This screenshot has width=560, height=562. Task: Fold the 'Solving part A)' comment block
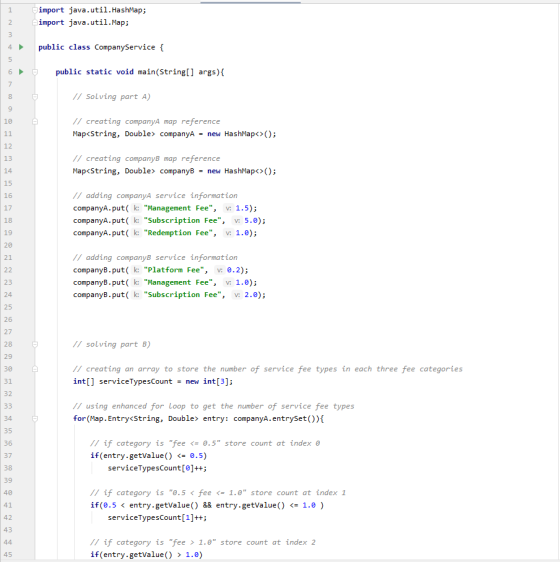[35, 97]
